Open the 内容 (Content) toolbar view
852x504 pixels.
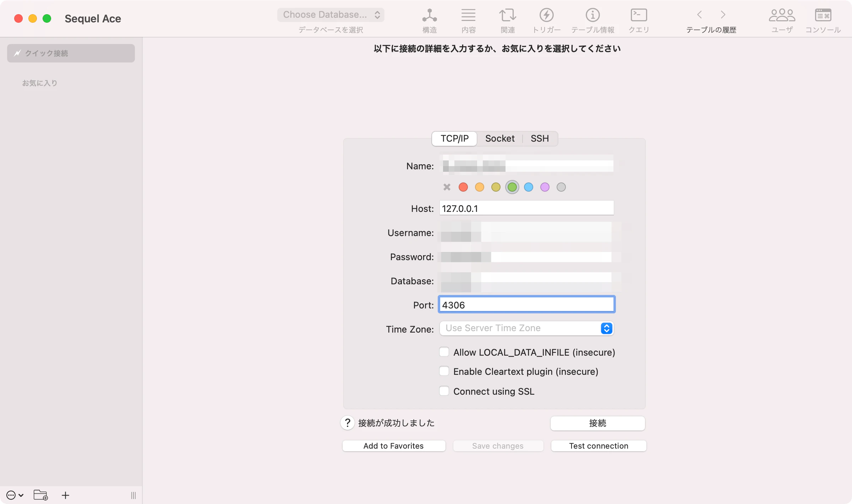click(469, 21)
